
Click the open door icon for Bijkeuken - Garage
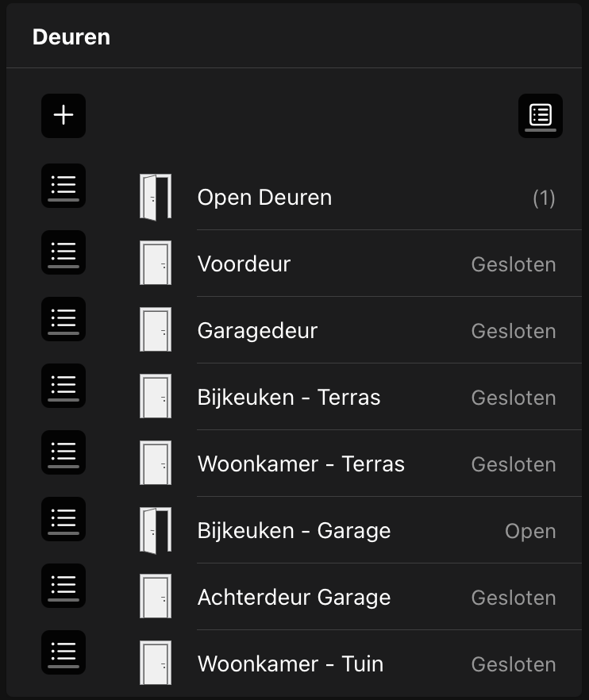click(156, 530)
